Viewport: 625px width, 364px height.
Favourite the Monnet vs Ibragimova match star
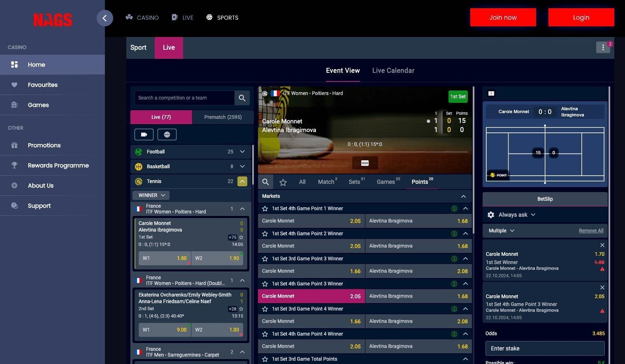pyautogui.click(x=241, y=237)
